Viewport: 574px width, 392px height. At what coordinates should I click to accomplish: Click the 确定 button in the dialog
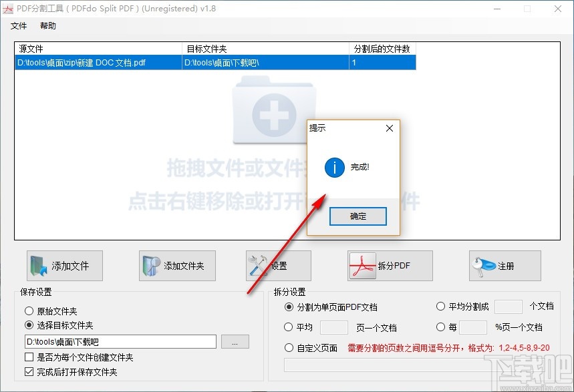[357, 216]
